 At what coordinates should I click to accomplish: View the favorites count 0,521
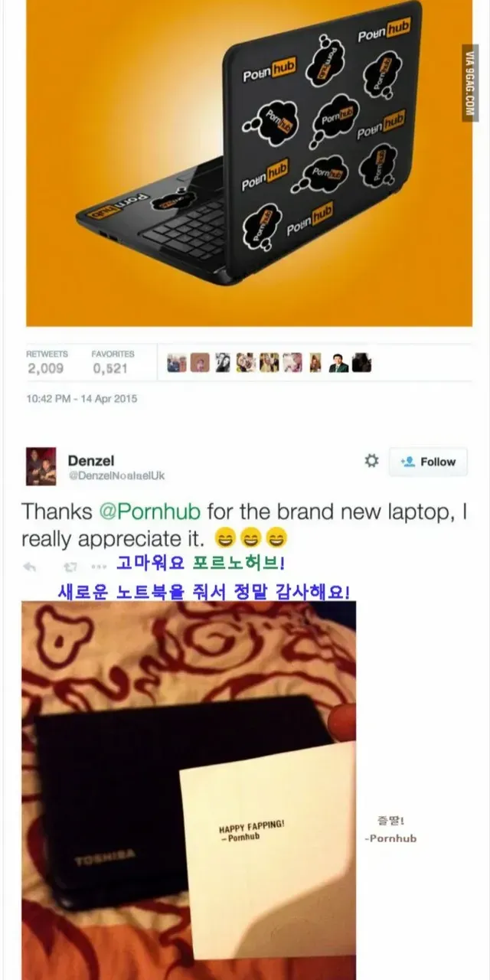tap(112, 368)
